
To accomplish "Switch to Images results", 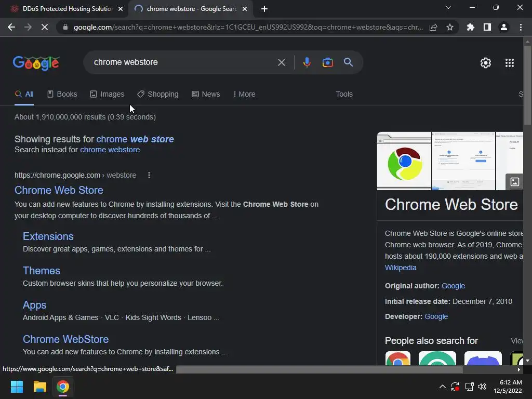I will click(x=107, y=95).
